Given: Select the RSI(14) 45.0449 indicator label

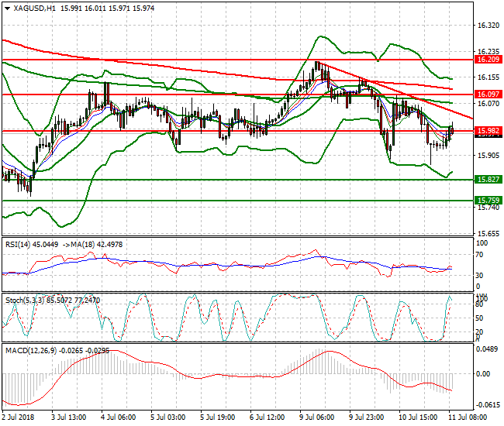Looking at the screenshot, I should point(32,245).
